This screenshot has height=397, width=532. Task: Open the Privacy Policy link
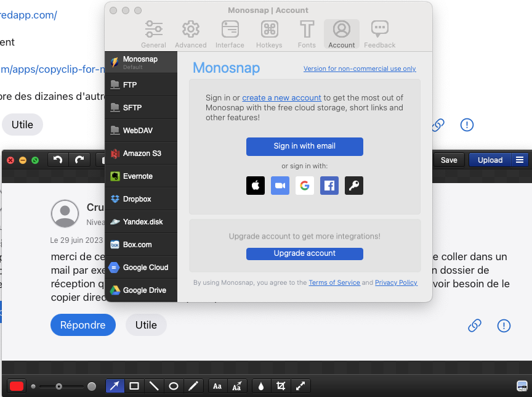(x=396, y=282)
